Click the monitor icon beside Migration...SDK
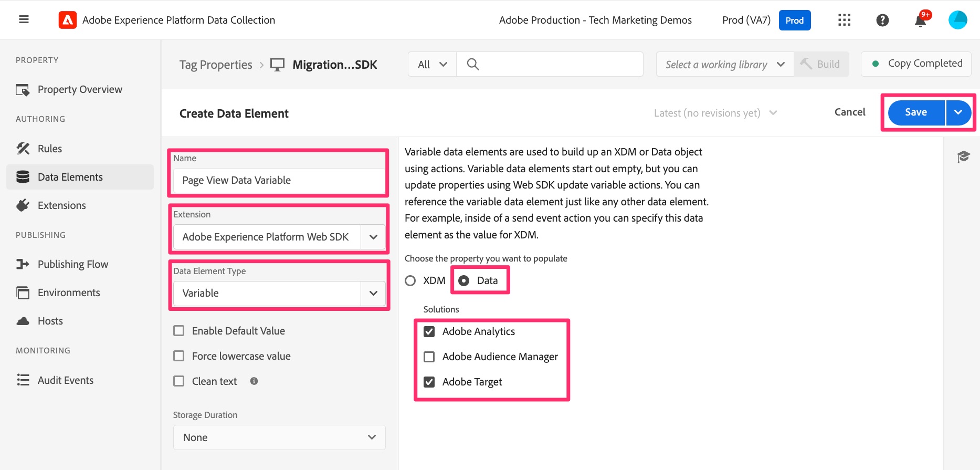The height and width of the screenshot is (470, 980). pos(277,65)
